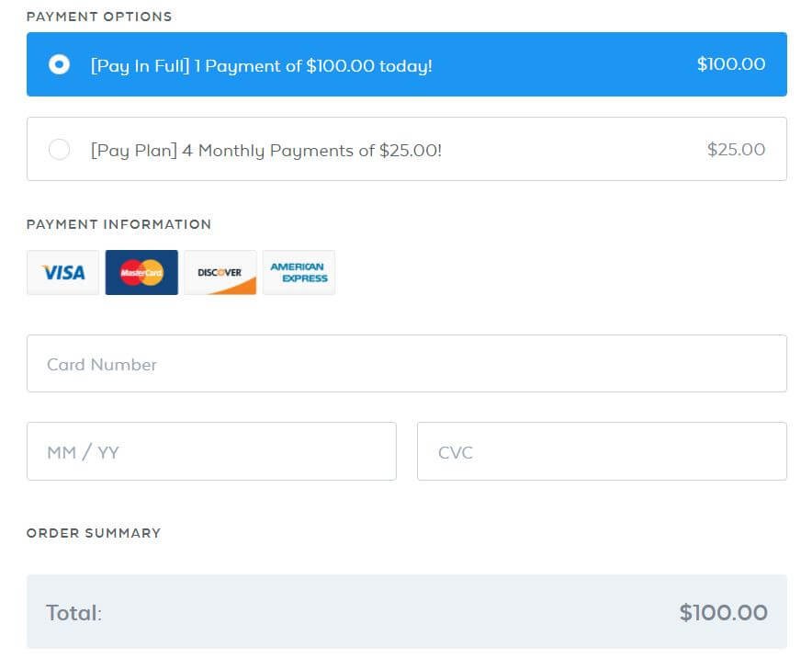Click the Payment Information heading
Image resolution: width=812 pixels, height=658 pixels.
(x=119, y=224)
